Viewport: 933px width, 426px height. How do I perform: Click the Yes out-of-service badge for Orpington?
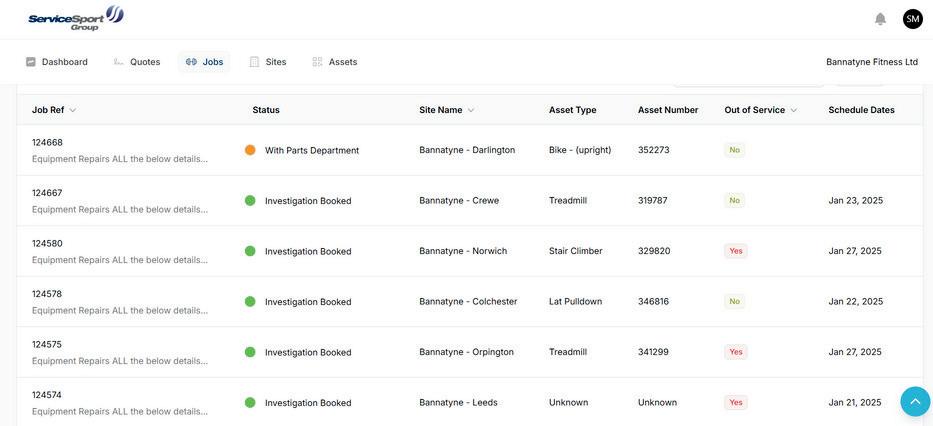pyautogui.click(x=736, y=352)
